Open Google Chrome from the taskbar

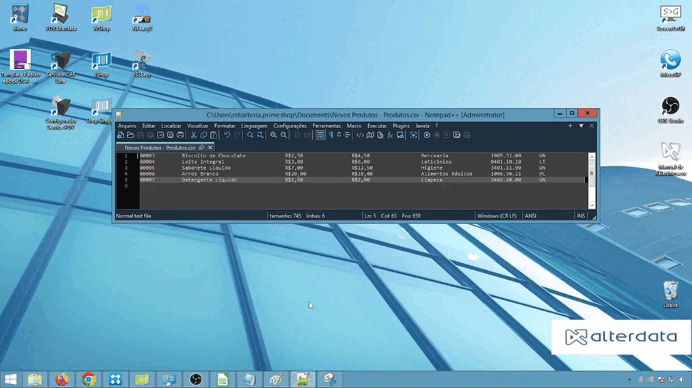(89, 380)
